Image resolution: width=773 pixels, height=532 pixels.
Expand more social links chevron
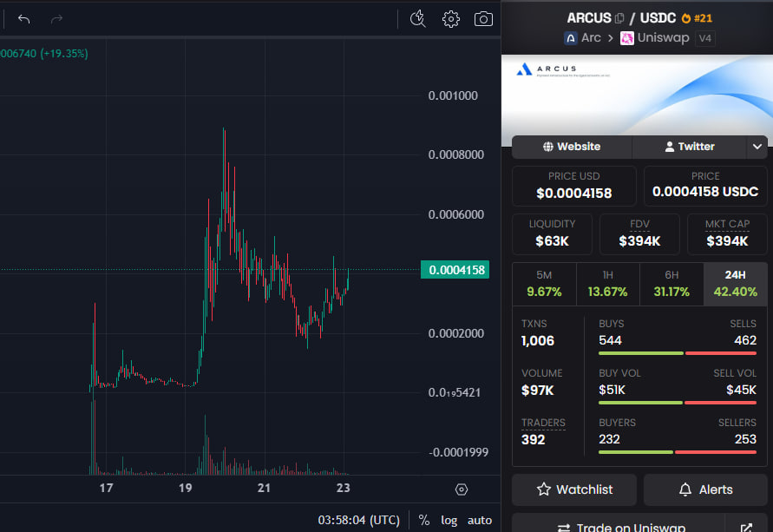coord(757,147)
